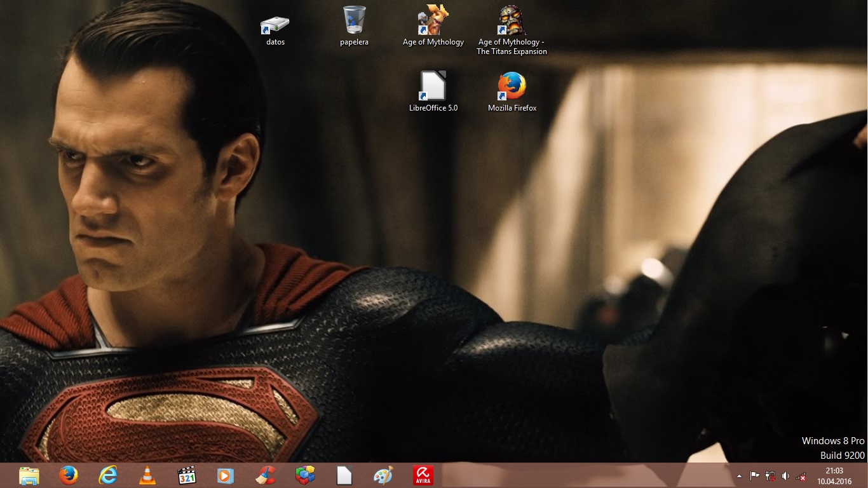Open the clock and date display
Screen dimensions: 868x488
pos(834,476)
